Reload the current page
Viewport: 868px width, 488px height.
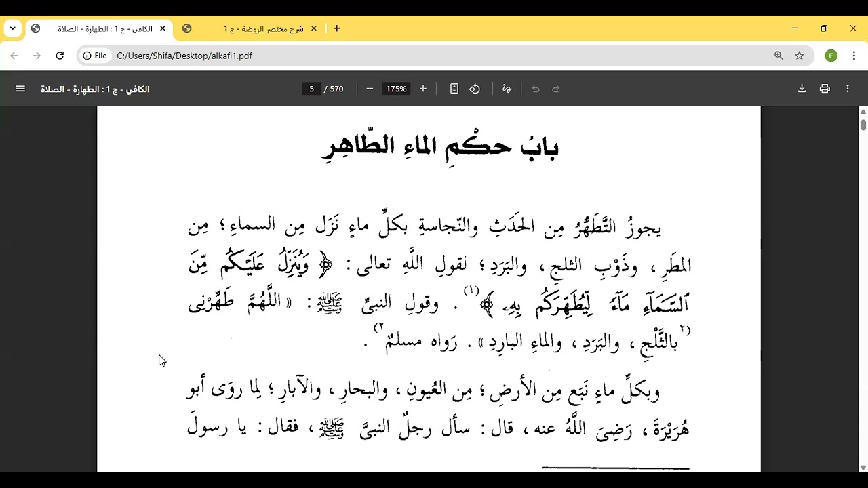click(x=60, y=56)
